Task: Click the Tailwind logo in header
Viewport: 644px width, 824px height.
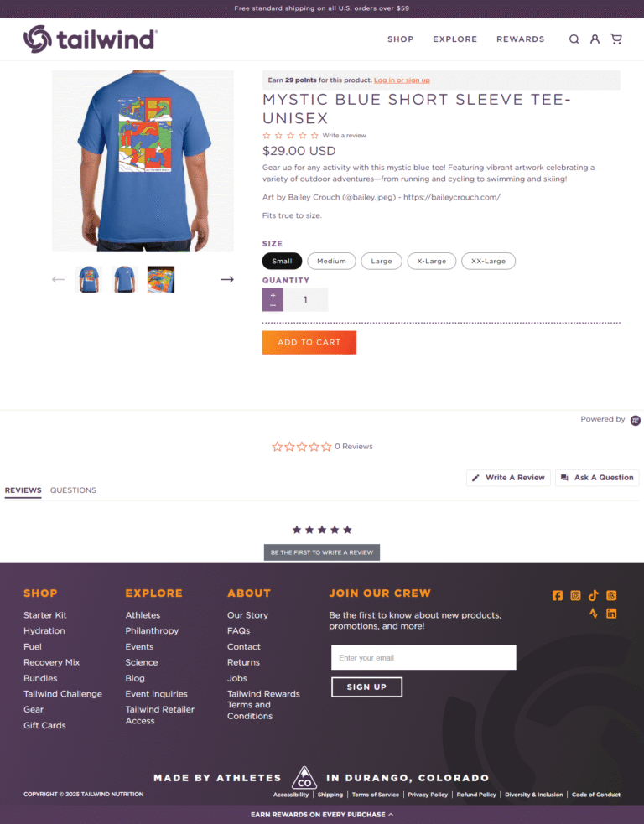Action: tap(91, 39)
